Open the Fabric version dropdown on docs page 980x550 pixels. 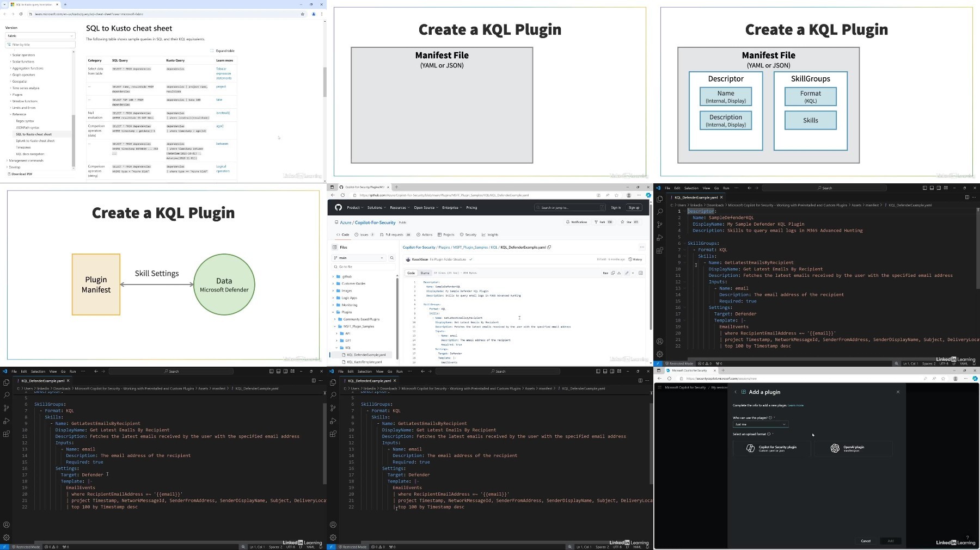(x=40, y=36)
